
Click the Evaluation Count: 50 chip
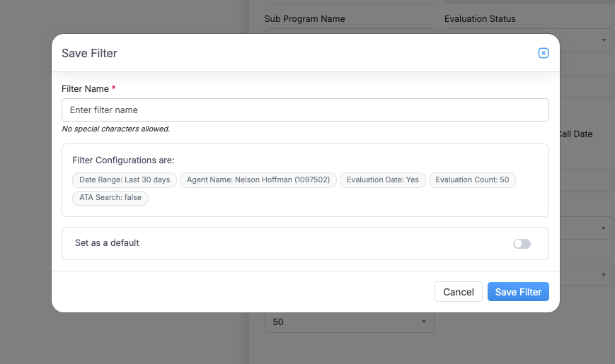(x=472, y=180)
